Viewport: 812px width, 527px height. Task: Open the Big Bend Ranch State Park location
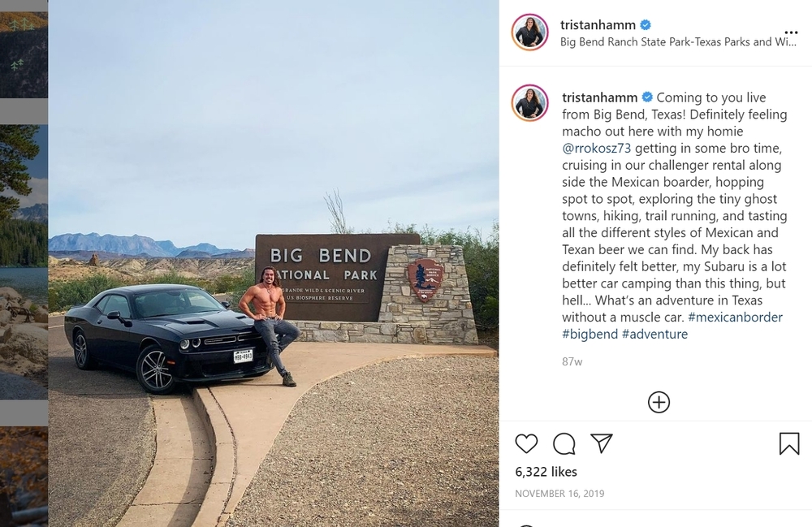click(678, 42)
